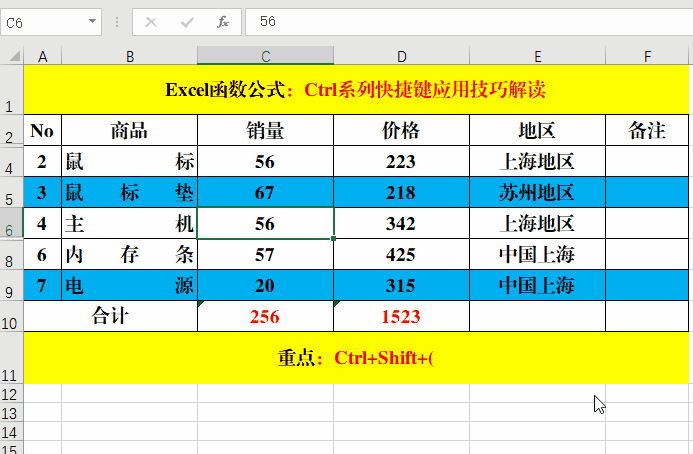Select row 9 header
Image resolution: width=693 pixels, height=454 pixels.
11,285
